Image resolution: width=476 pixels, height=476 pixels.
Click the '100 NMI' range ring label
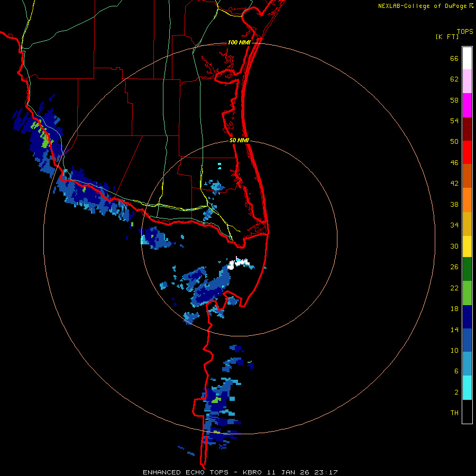[x=239, y=42]
